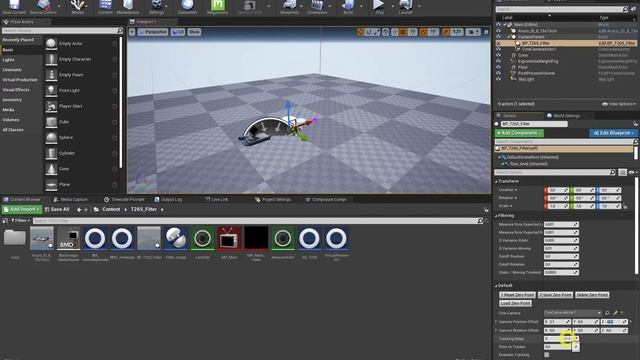
Task: Check the Evaluate Tracking checkbox
Action: click(x=547, y=355)
